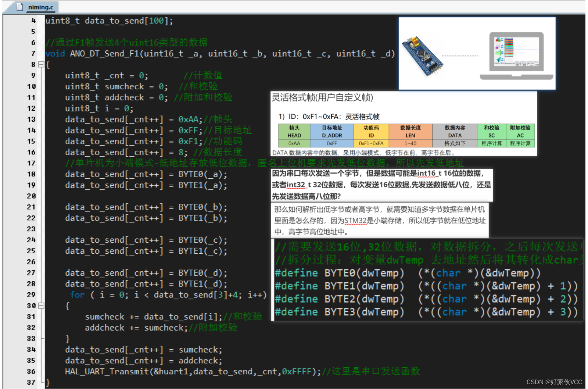Click the fold line connecting lines 8 to 37
The height and width of the screenshot is (389, 588).
(x=40, y=221)
